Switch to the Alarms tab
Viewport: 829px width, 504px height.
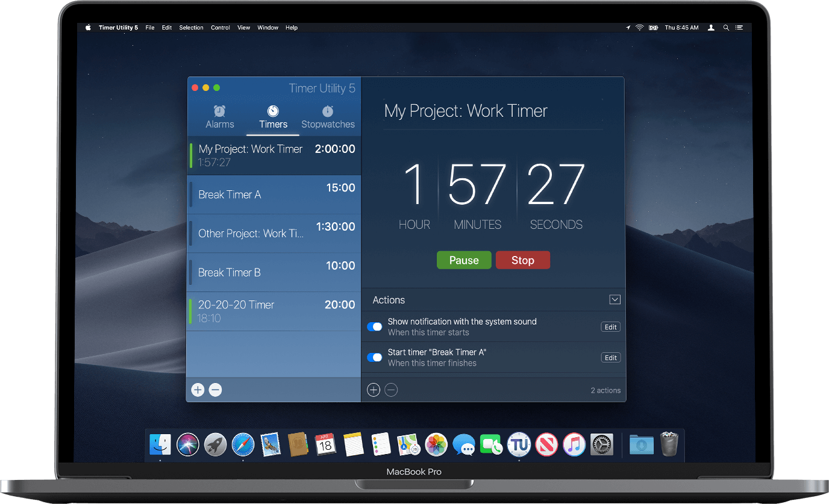(x=220, y=117)
